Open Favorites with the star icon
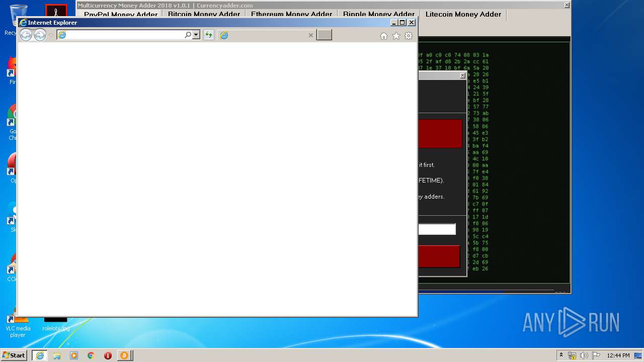Image resolution: width=644 pixels, height=362 pixels. (396, 36)
